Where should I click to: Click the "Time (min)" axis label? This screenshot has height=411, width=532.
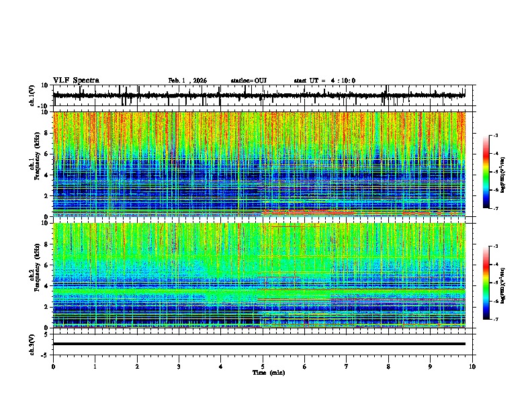pyautogui.click(x=269, y=373)
